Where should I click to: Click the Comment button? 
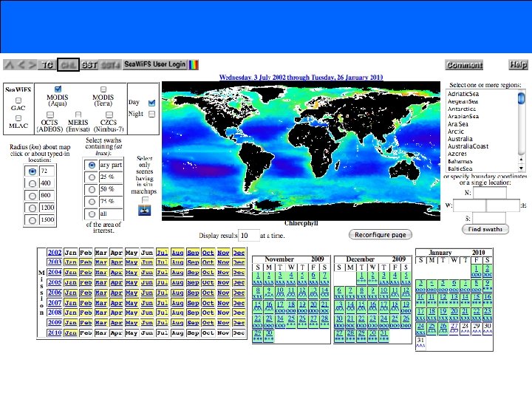[x=464, y=65]
